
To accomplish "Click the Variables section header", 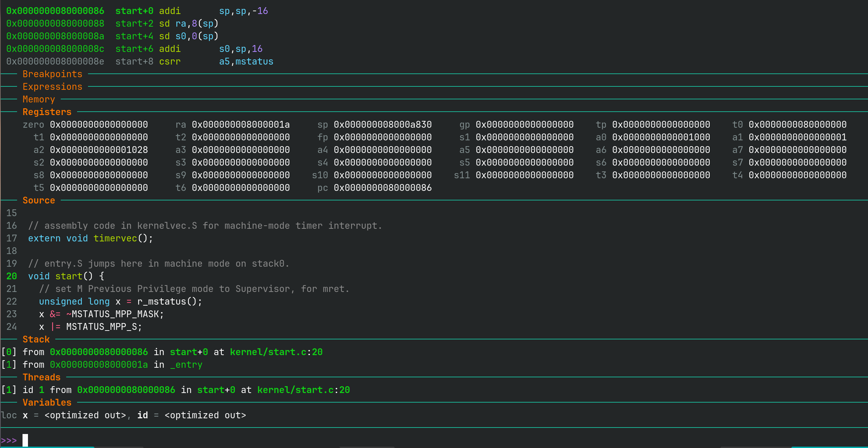I will [47, 403].
